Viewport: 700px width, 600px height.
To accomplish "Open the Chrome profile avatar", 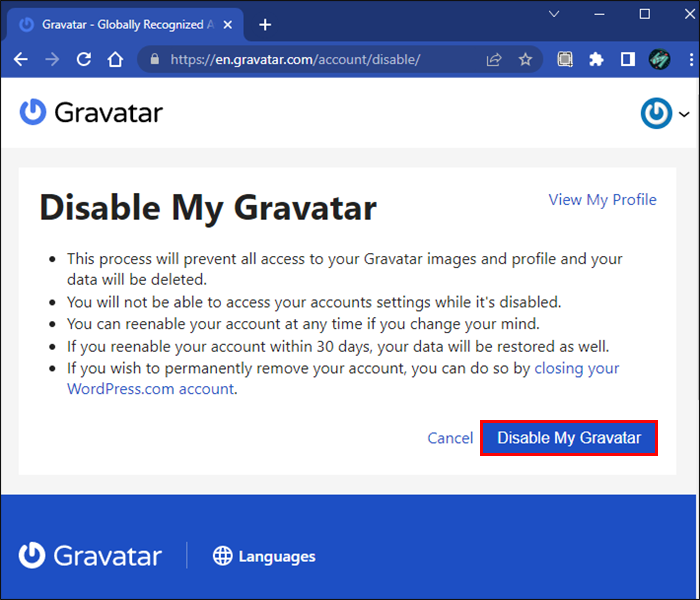I will (659, 59).
